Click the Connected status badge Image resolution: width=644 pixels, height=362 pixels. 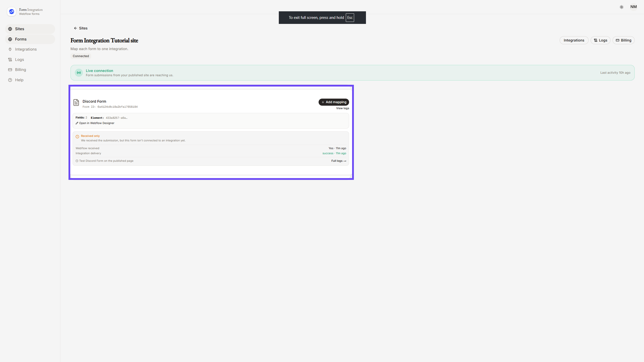tap(81, 56)
